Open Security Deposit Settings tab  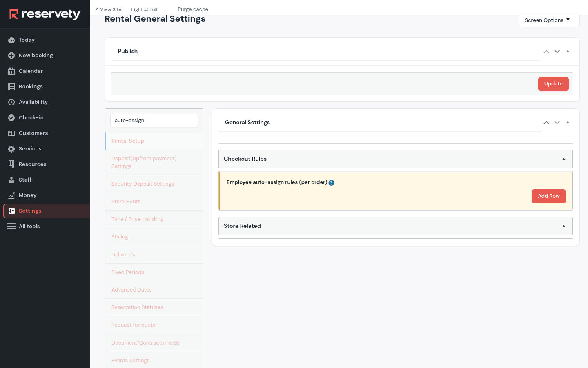(154, 184)
